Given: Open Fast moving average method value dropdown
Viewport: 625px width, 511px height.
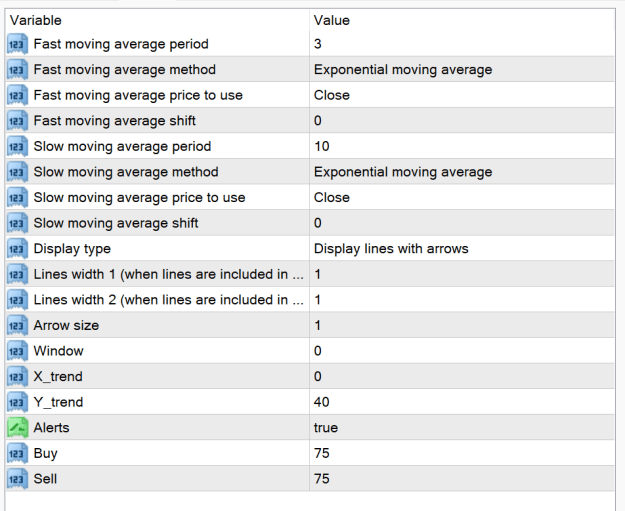Looking at the screenshot, I should point(462,70).
